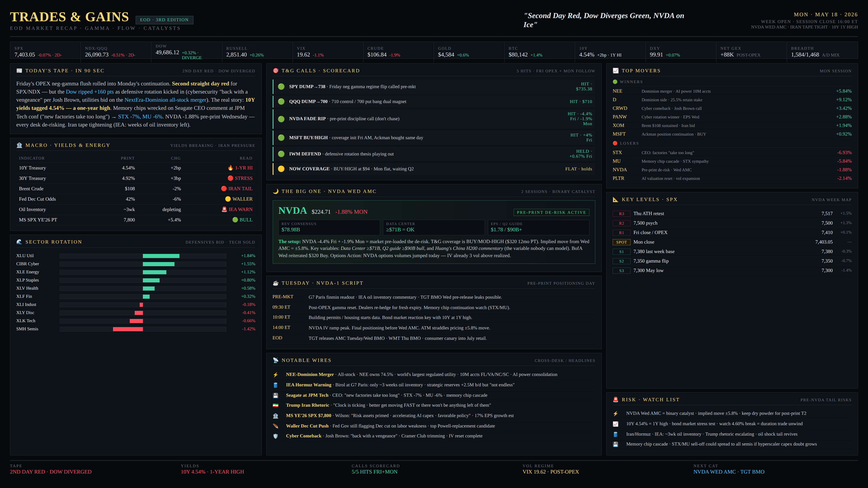Viewport: 868px width, 488px height.
Task: Click the 14:00 ET script time label
Action: pos(281,327)
